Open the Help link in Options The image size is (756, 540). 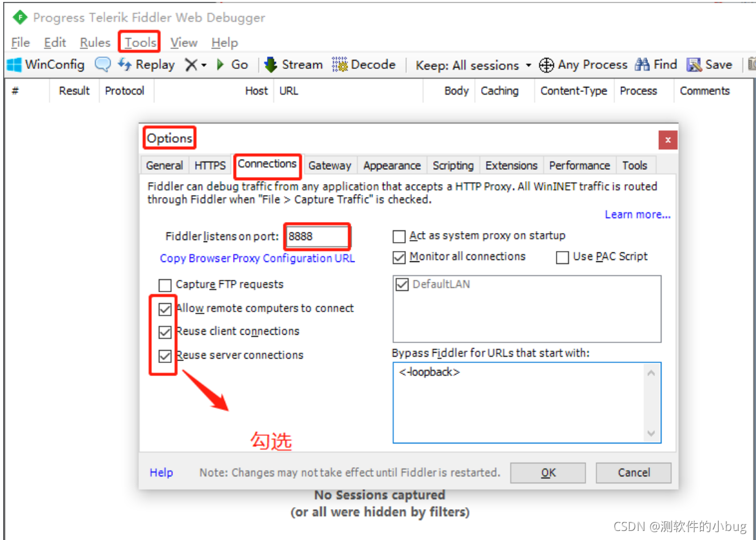click(x=161, y=472)
